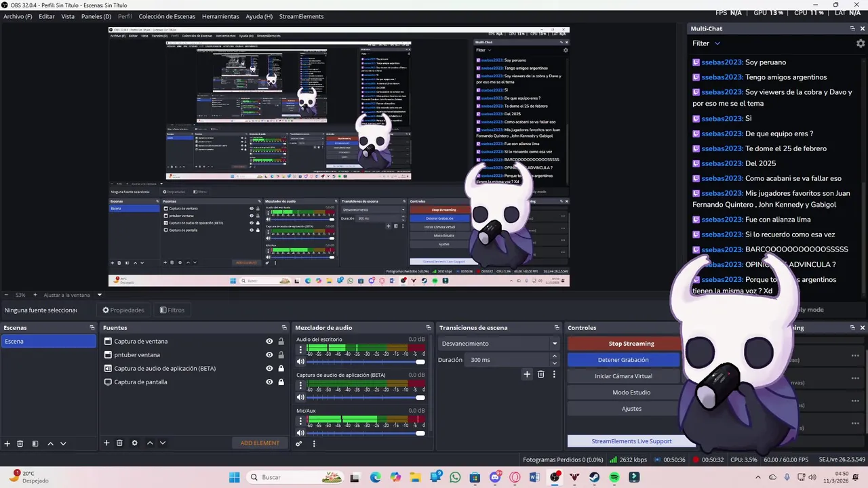Add a scene transition with plus icon
This screenshot has width=868, height=488.
click(527, 374)
